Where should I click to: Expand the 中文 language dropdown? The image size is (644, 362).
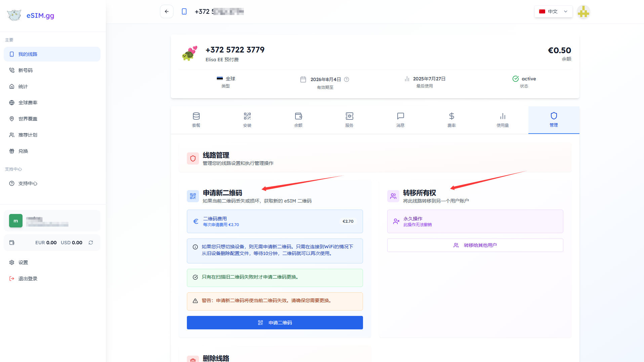553,11
